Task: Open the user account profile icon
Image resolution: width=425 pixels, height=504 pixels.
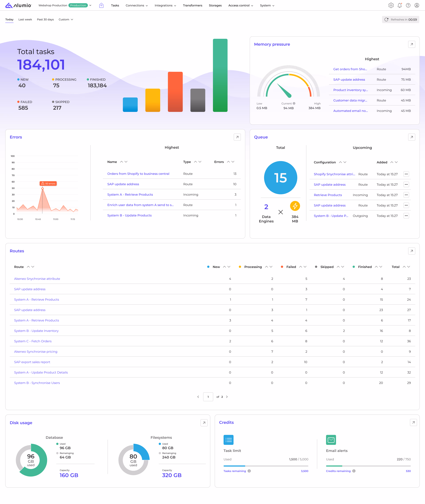Action: coord(417,5)
